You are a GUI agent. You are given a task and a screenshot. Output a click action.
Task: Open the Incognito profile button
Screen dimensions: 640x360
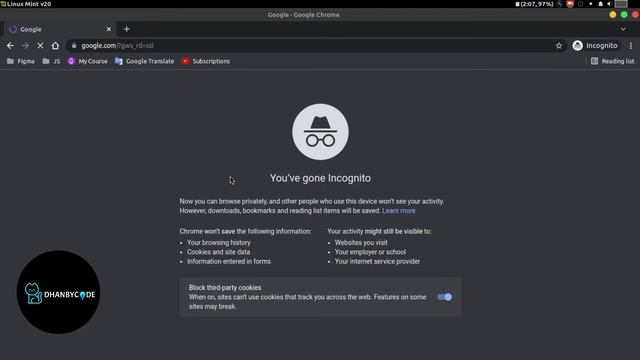tap(595, 46)
